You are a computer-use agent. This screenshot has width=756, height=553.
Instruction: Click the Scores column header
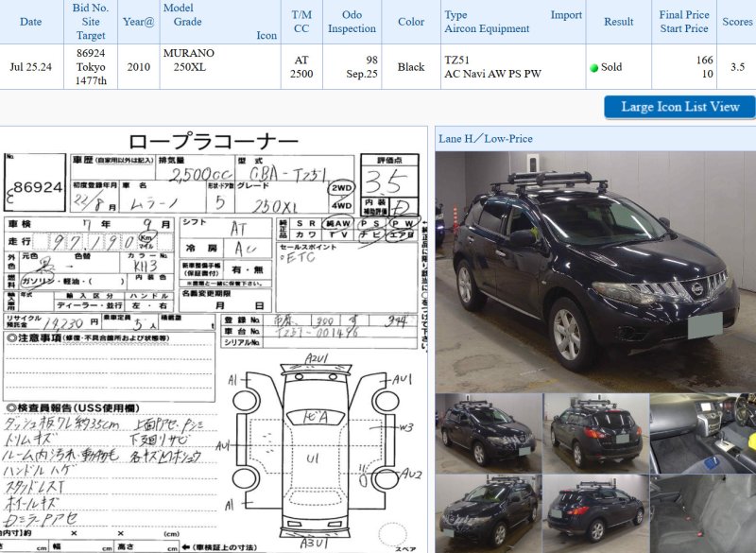(x=737, y=22)
